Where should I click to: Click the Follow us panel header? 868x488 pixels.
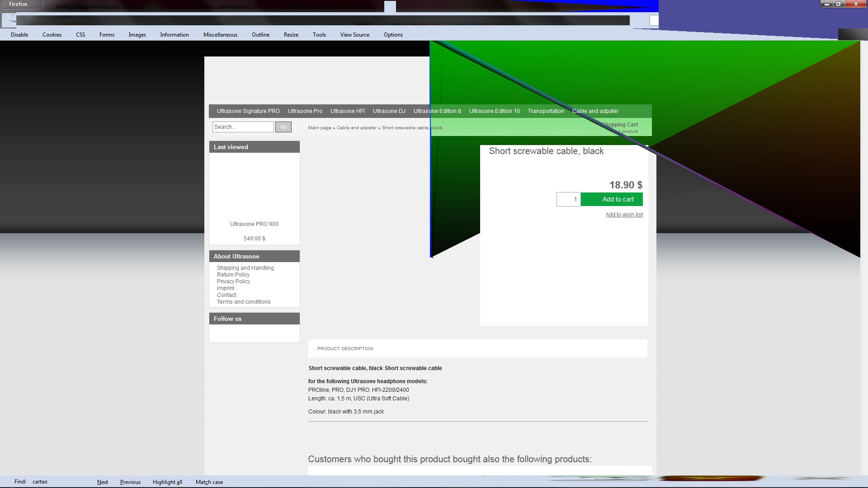pyautogui.click(x=255, y=319)
